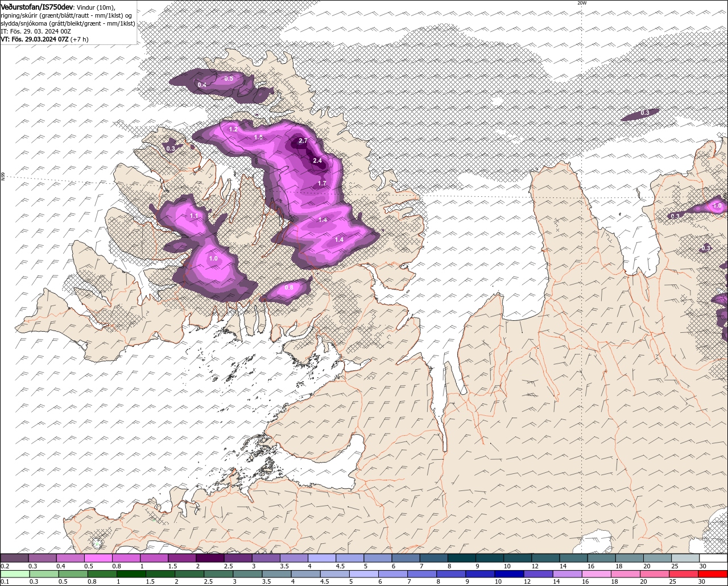Pick rain legend swatch starting at 0.5
The height and width of the screenshot is (586, 728).
(73, 574)
